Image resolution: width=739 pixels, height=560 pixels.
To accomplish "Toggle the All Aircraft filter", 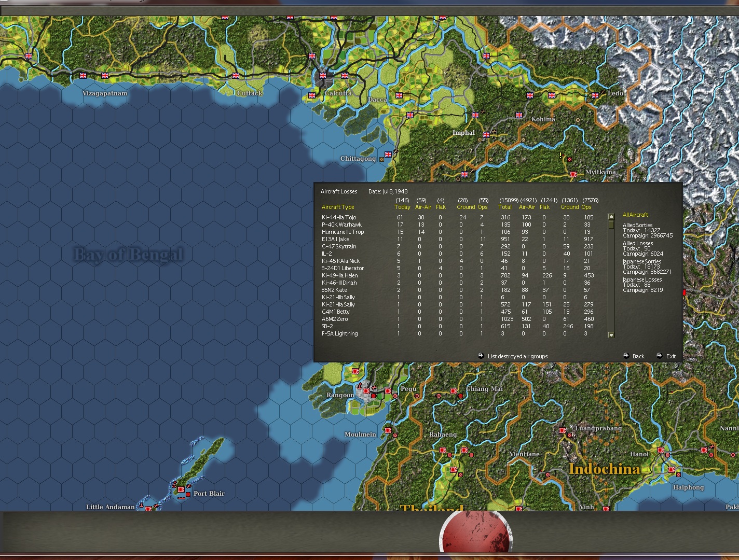I will tap(636, 215).
